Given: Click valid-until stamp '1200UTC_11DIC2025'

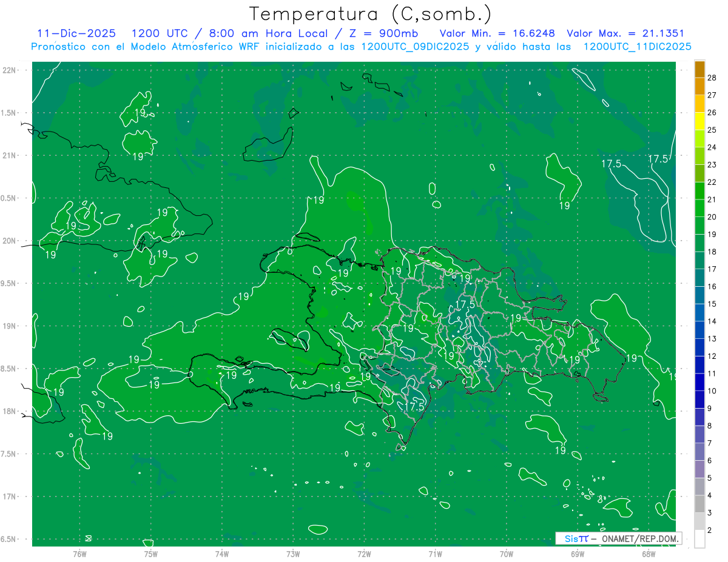Looking at the screenshot, I should pyautogui.click(x=637, y=47).
